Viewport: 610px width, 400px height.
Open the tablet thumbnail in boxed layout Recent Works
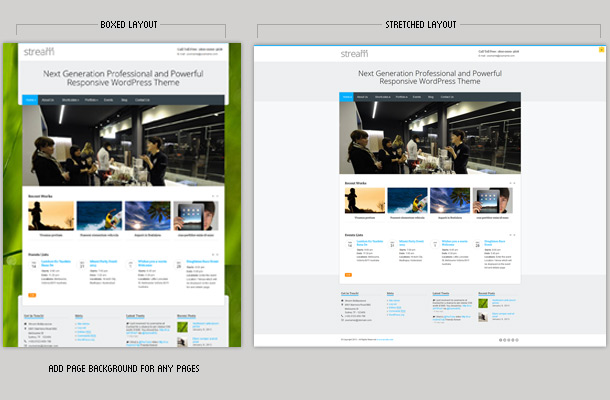(x=195, y=216)
